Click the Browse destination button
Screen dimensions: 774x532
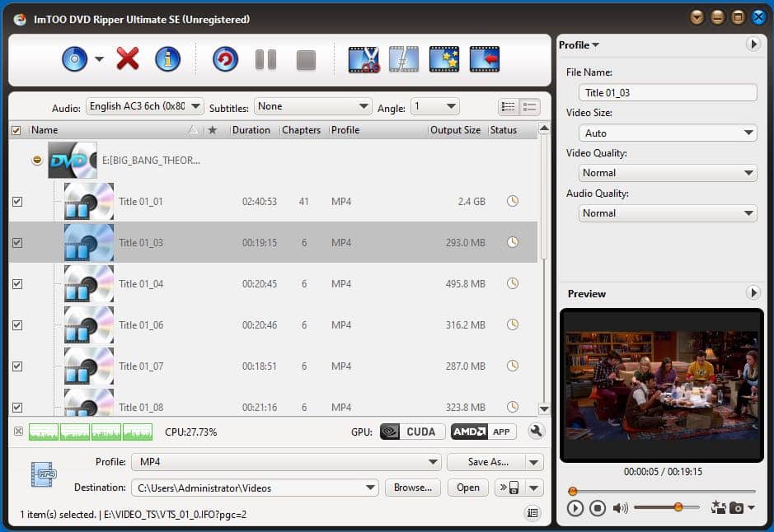412,488
